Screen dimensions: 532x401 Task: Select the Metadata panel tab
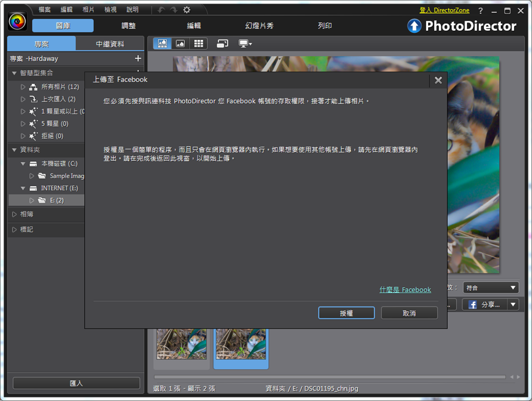110,44
